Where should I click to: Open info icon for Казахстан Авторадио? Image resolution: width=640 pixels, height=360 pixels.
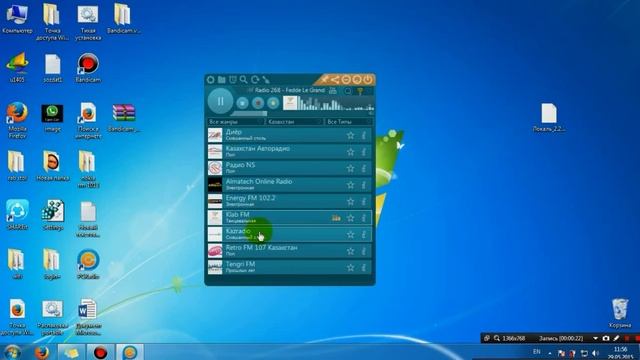(364, 152)
